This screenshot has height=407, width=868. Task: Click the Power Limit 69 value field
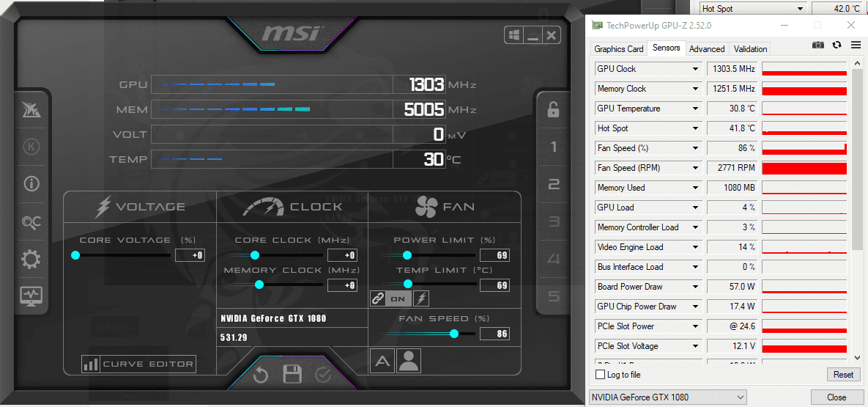pos(494,255)
